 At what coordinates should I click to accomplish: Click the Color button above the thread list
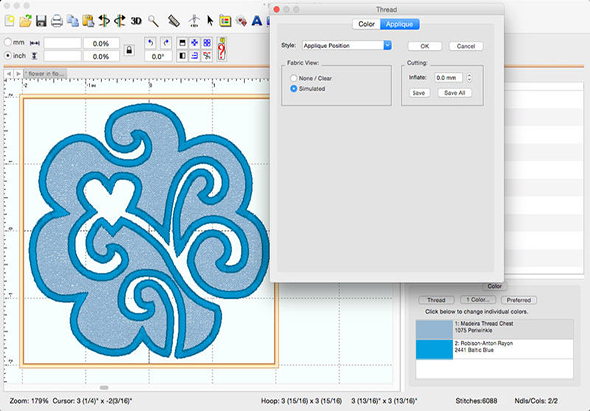coord(494,286)
